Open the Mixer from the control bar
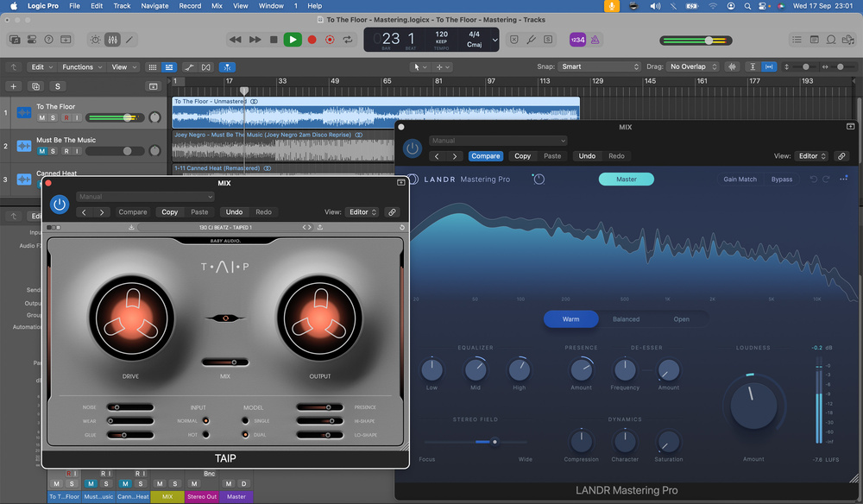This screenshot has height=504, width=863. [x=112, y=40]
